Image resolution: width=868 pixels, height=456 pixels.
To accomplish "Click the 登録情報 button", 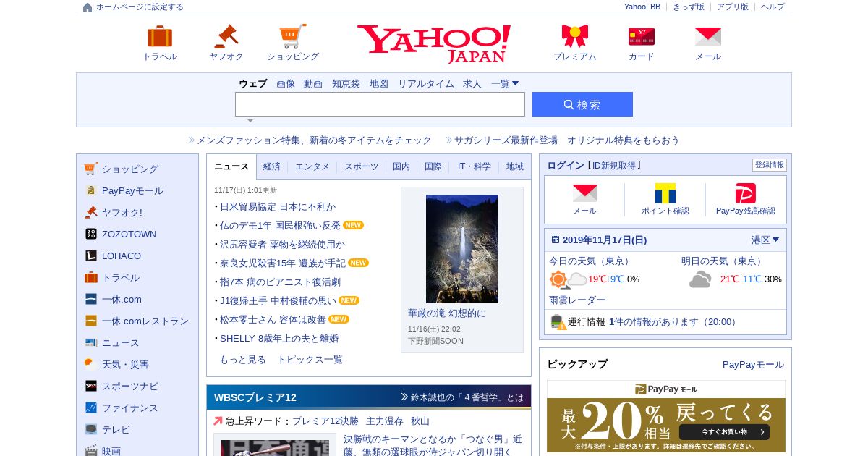I will point(770,165).
